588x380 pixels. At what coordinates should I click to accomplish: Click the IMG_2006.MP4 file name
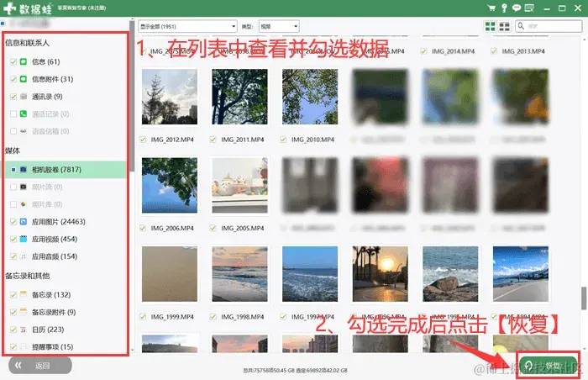[x=172, y=228]
